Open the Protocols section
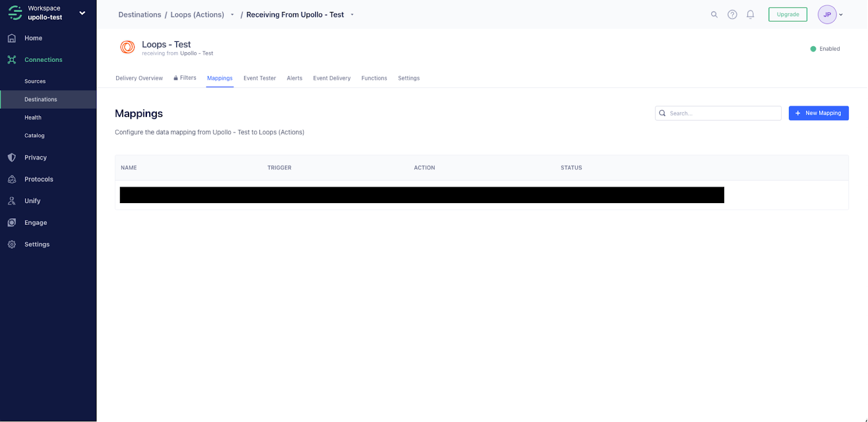This screenshot has height=422, width=868. tap(39, 179)
